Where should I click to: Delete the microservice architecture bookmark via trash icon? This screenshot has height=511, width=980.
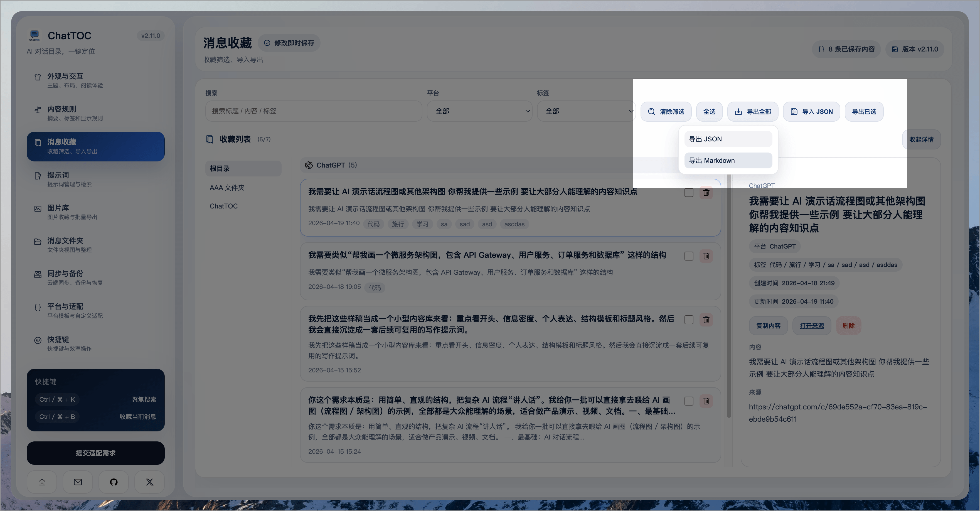[x=706, y=256]
